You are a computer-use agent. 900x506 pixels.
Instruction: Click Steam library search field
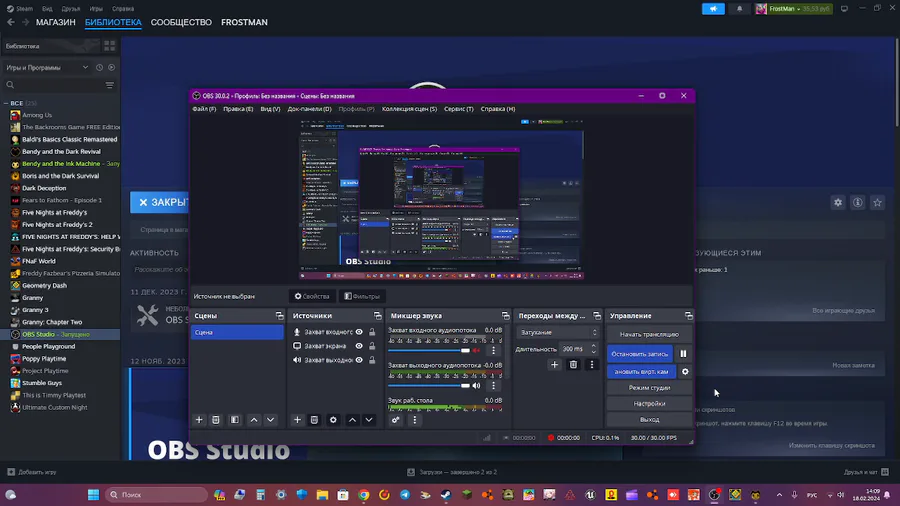click(55, 85)
